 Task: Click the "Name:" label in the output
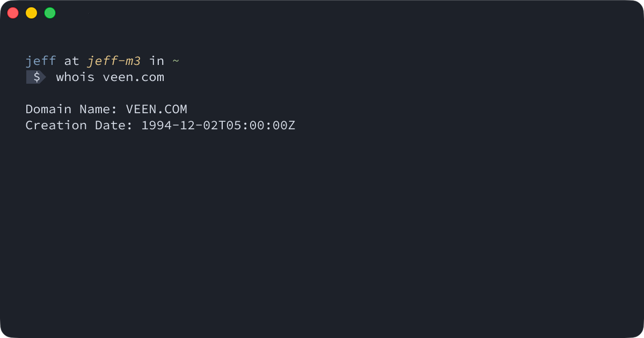[98, 109]
